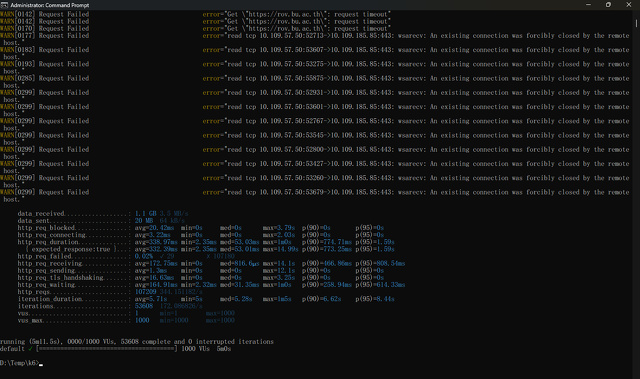640x379 pixels.
Task: Minimize the Command Prompt window
Action: (x=588, y=4)
